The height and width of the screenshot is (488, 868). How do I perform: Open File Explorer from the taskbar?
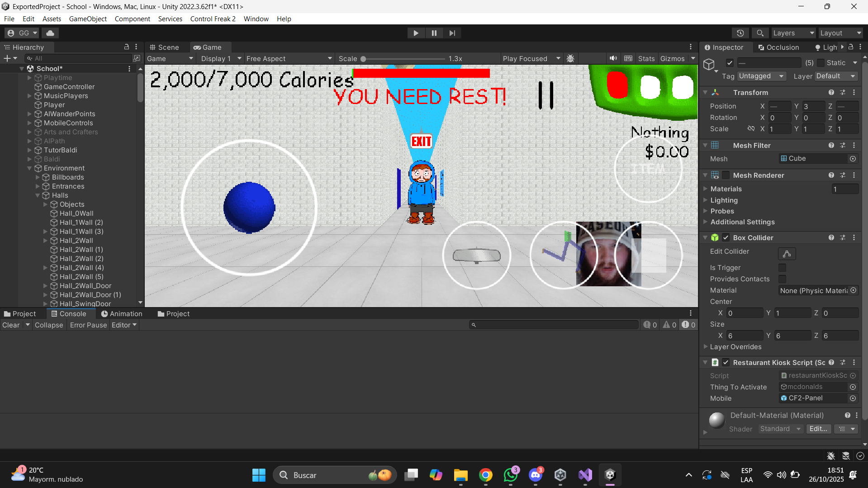pyautogui.click(x=461, y=475)
